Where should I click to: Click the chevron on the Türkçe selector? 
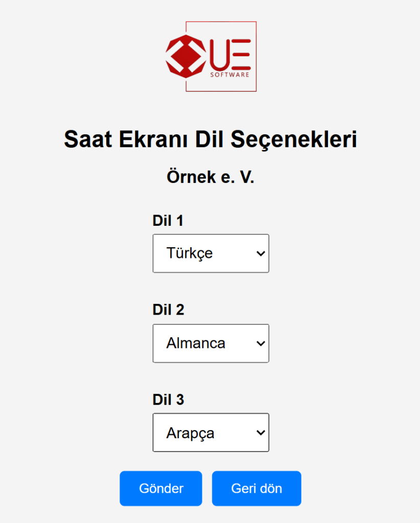point(260,253)
